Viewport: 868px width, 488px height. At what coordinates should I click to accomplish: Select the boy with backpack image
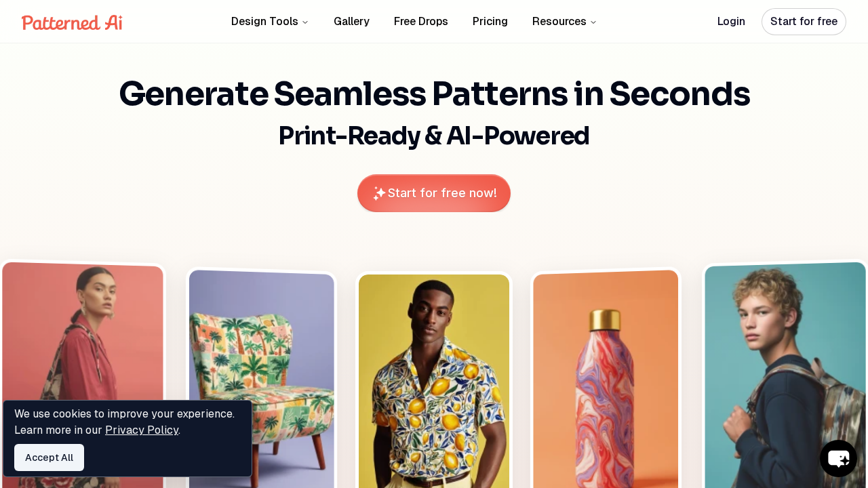click(785, 375)
